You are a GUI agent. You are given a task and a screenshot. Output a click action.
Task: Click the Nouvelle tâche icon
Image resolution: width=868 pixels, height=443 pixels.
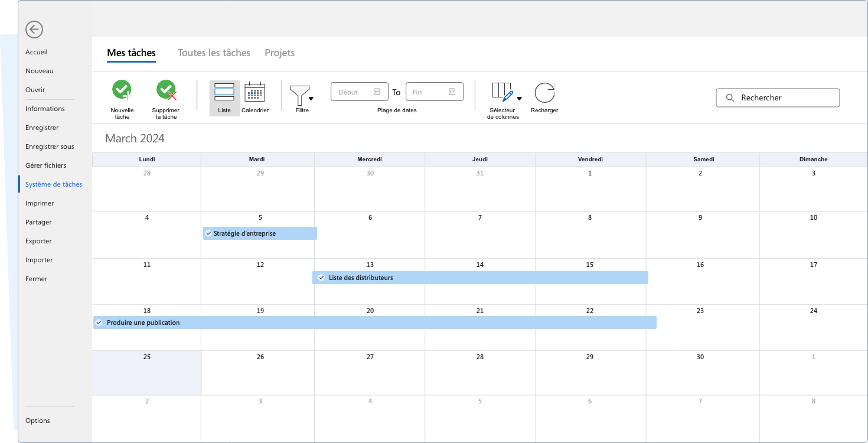pos(122,90)
